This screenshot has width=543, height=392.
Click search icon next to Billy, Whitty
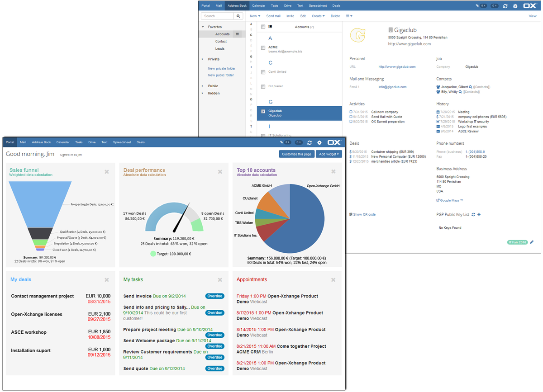point(460,92)
